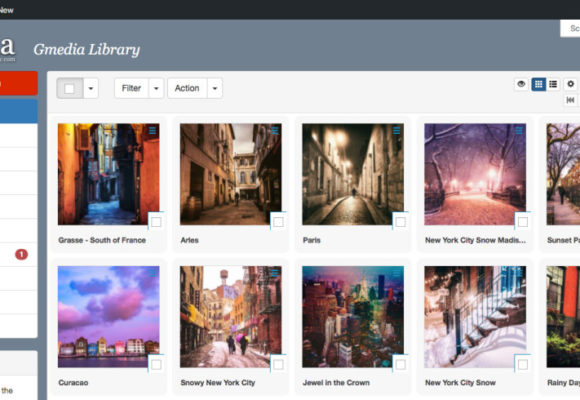Open the New York City Snow thumbnail
Screen dimensions: 580x400
click(475, 317)
